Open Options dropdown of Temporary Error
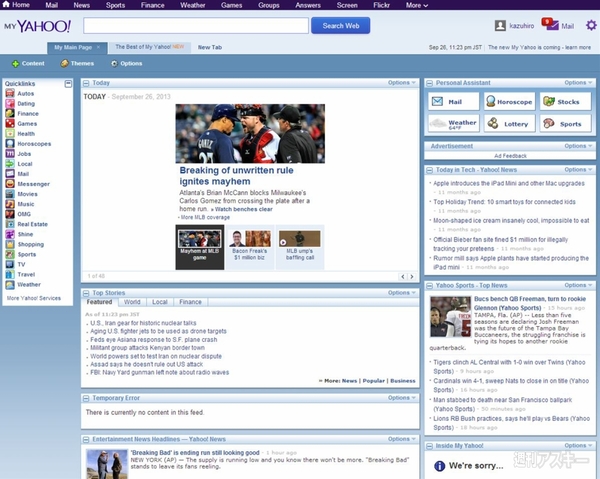 tap(401, 398)
